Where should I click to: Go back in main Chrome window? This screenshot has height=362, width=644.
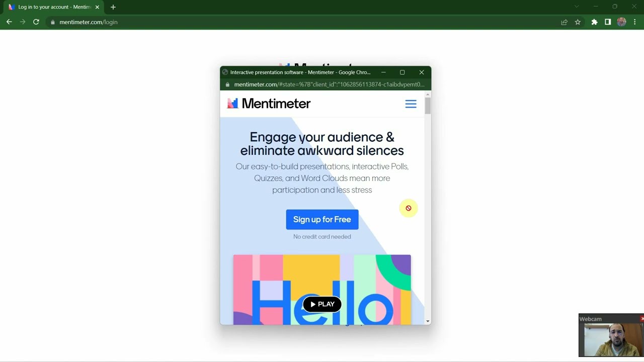[9, 22]
